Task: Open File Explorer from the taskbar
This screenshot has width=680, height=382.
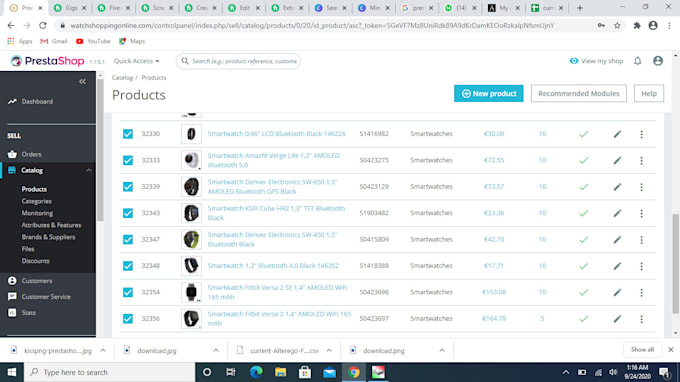Action: pos(281,372)
